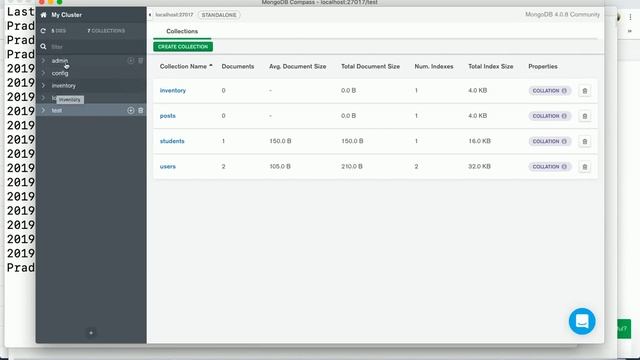Image resolution: width=640 pixels, height=360 pixels.
Task: Click the '105.0 B' average size for users
Action: coord(280,167)
